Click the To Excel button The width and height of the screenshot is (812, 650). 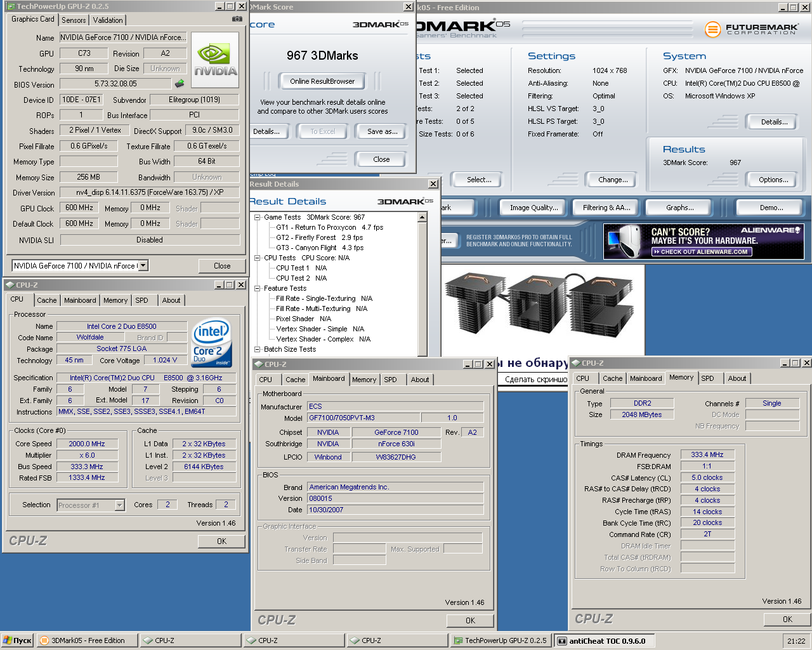tap(323, 131)
